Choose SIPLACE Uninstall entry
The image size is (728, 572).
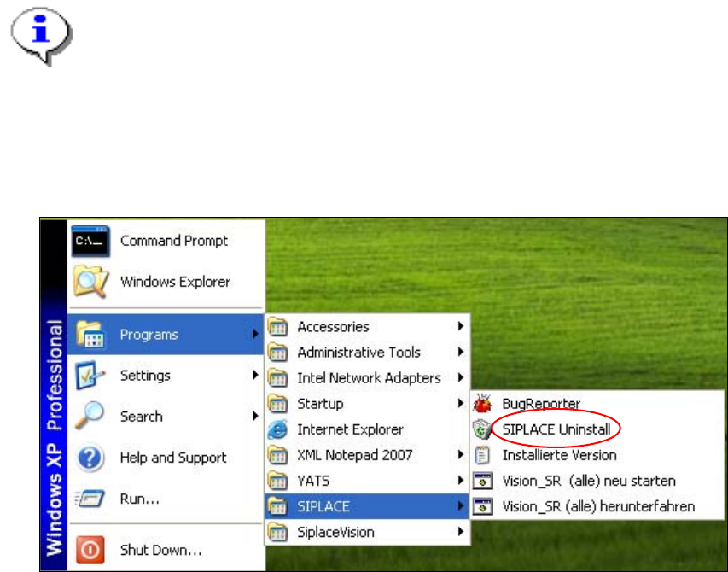tap(597, 429)
